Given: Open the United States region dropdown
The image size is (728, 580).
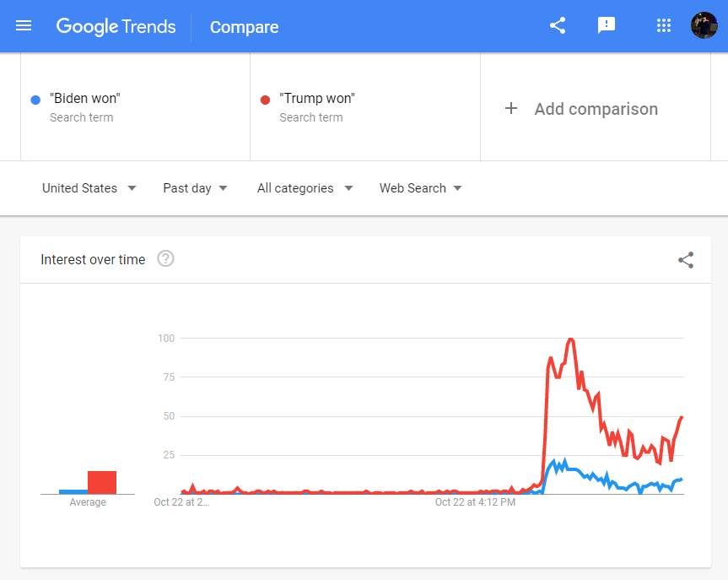Looking at the screenshot, I should pyautogui.click(x=89, y=188).
